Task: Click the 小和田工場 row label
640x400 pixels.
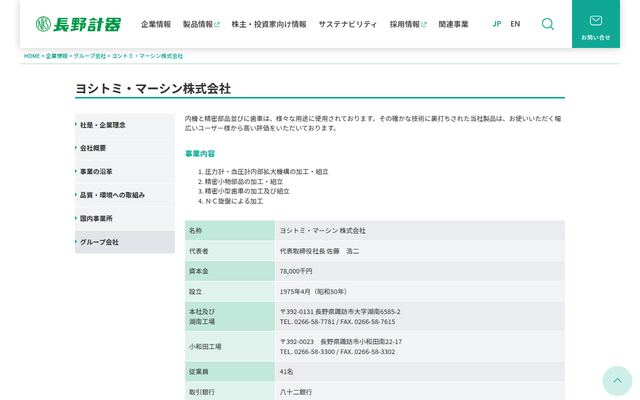Action: [x=205, y=347]
